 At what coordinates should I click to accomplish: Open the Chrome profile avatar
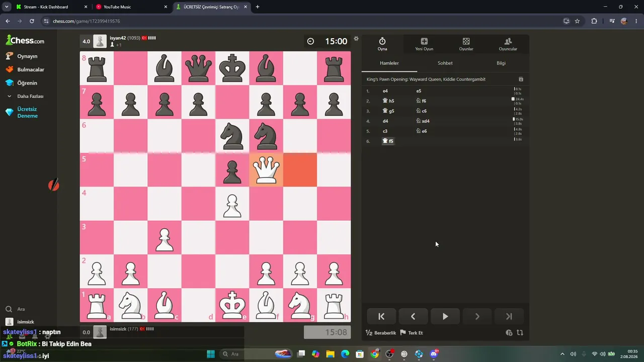pos(624,21)
